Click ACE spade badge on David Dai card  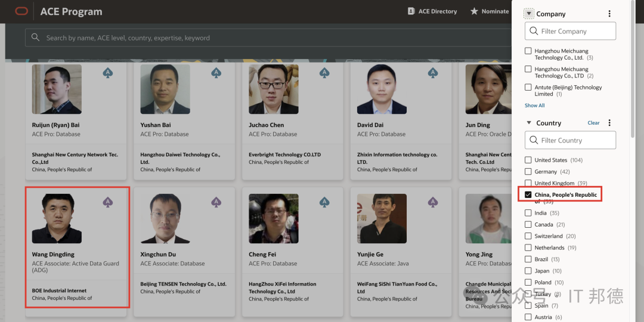click(x=433, y=73)
